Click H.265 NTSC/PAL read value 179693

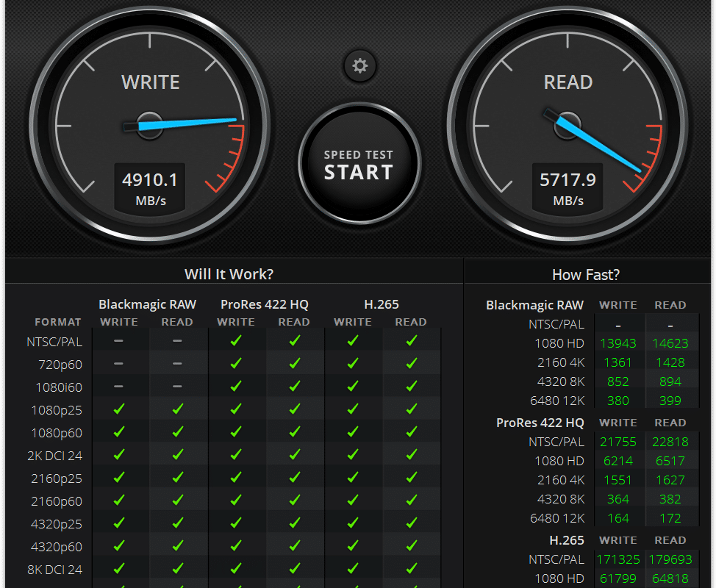[x=670, y=559]
